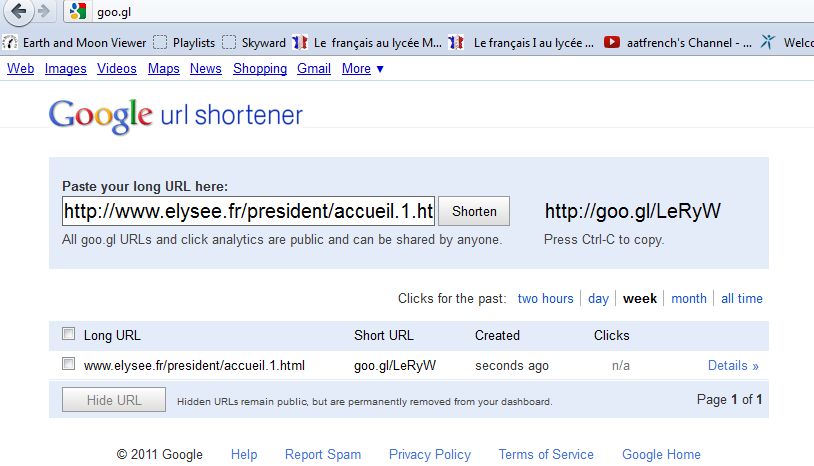Open the Report Spam link
Viewport: 814px width, 466px height.
(323, 455)
